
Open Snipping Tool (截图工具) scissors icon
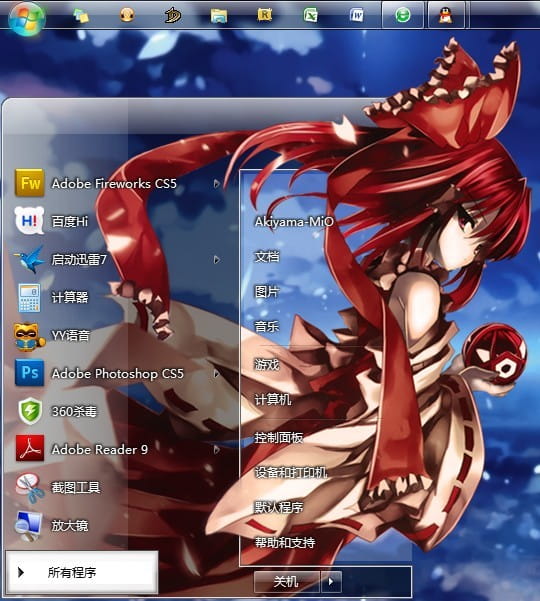tap(30, 488)
